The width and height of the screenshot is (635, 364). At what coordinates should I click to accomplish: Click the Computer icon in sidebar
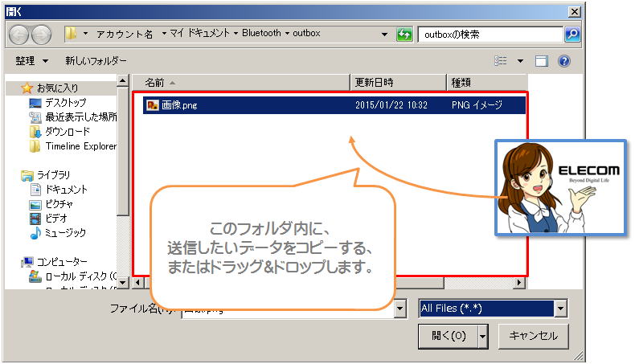(27, 263)
